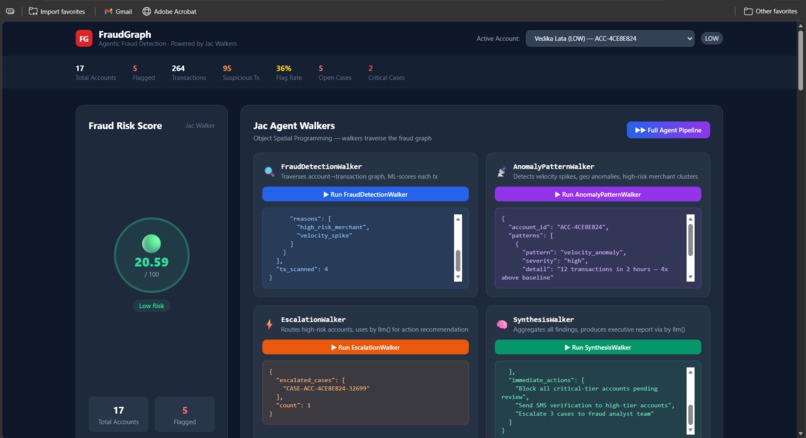The image size is (806, 438).
Task: Click the Low Risk label under score
Action: [x=151, y=306]
